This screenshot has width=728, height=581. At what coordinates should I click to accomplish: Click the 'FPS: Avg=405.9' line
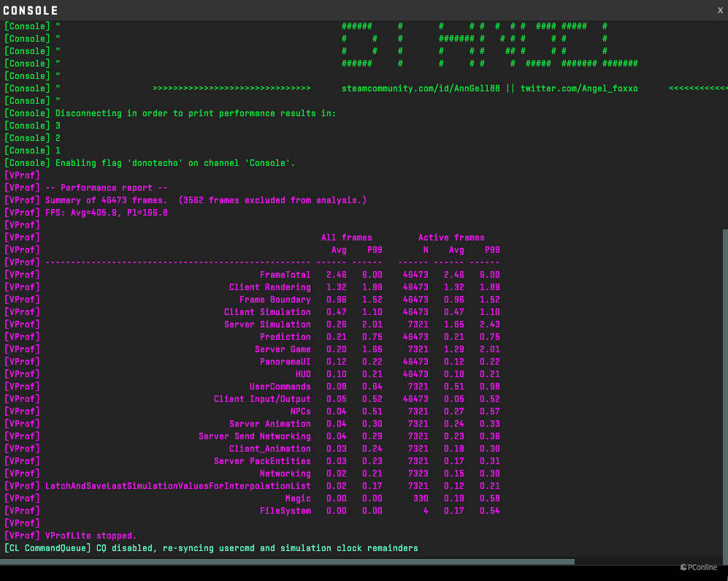coord(107,213)
